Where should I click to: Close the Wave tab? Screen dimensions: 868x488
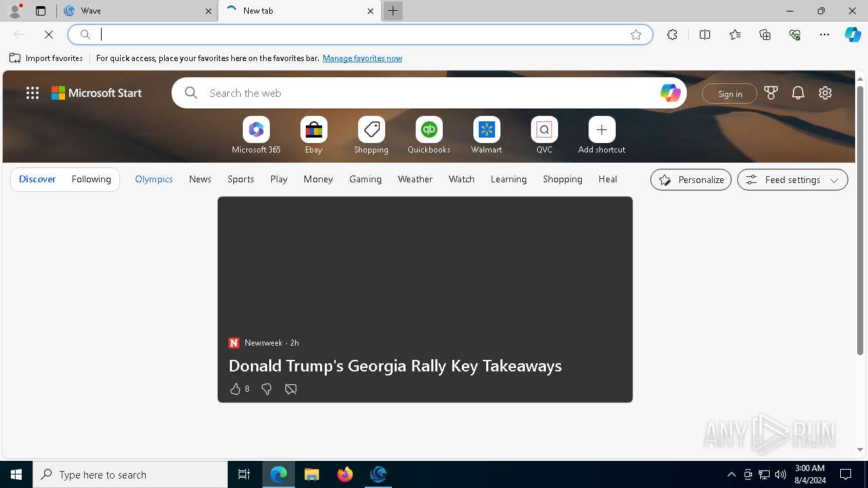pyautogui.click(x=208, y=11)
